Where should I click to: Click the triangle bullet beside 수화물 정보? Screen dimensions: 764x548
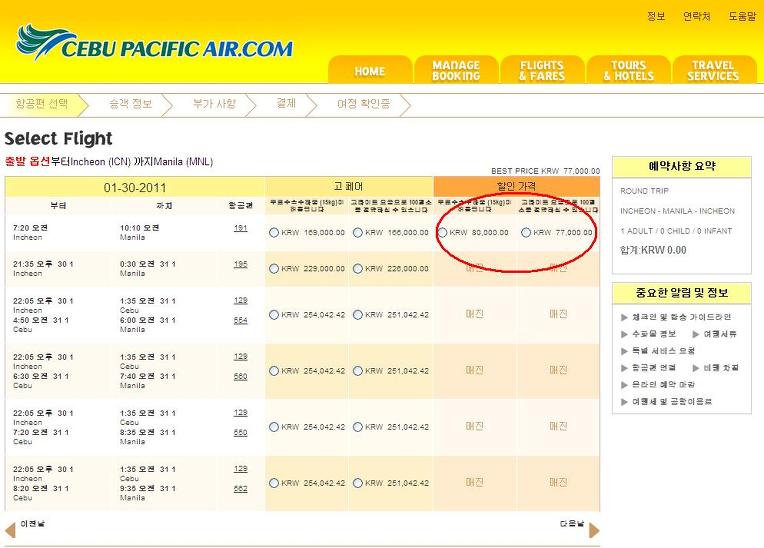coord(624,334)
